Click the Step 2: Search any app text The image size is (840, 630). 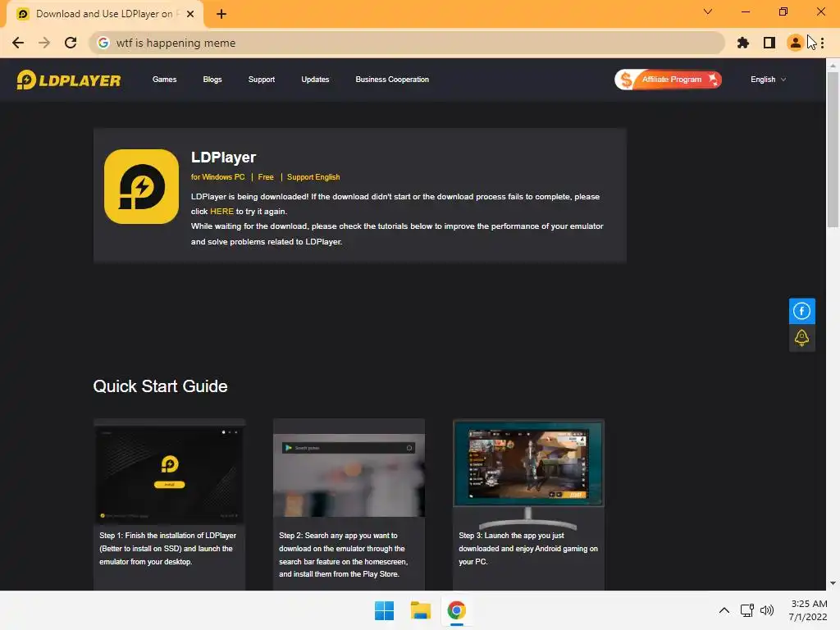[344, 555]
